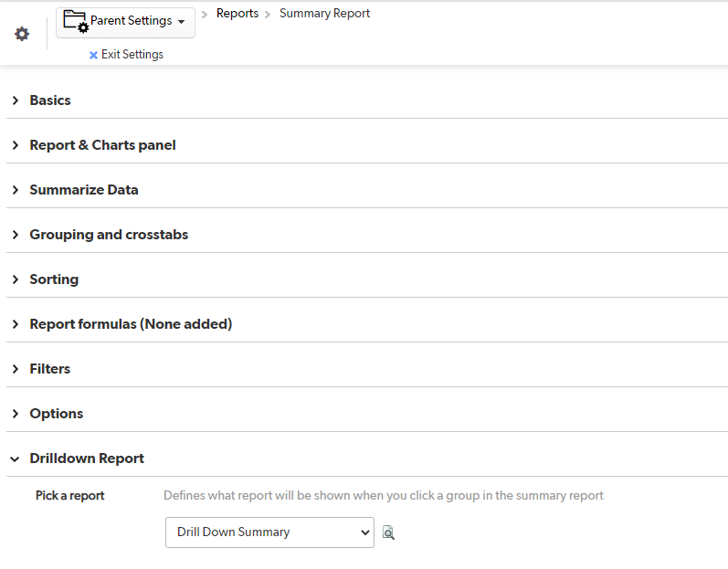728x569 pixels.
Task: Click Summary Report breadcrumb item
Action: (324, 14)
